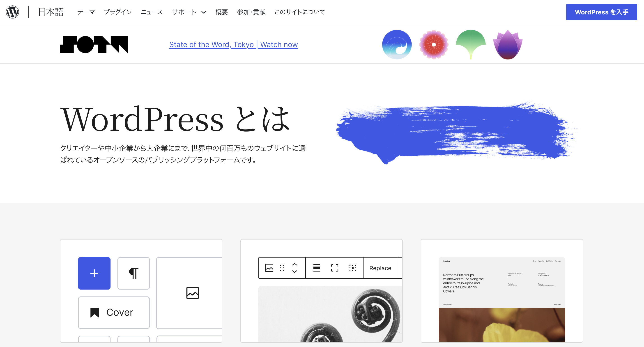Select the purple lotus flower icon

[x=508, y=44]
